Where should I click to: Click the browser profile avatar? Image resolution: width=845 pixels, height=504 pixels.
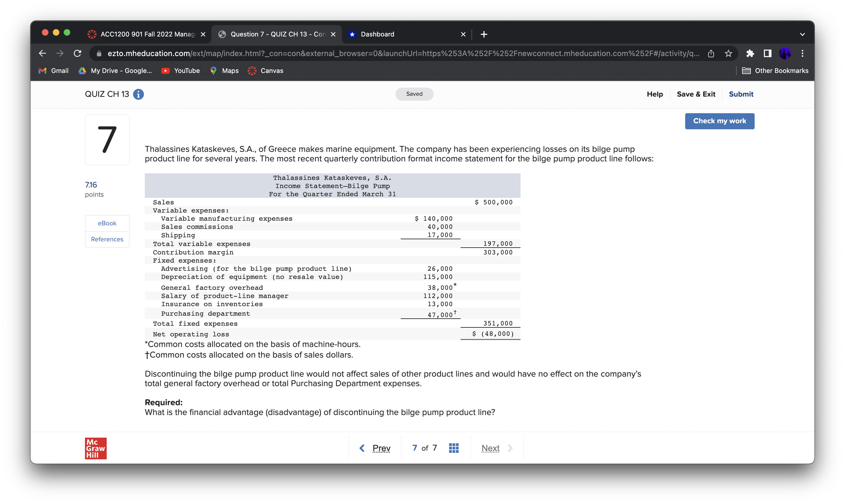pos(785,53)
